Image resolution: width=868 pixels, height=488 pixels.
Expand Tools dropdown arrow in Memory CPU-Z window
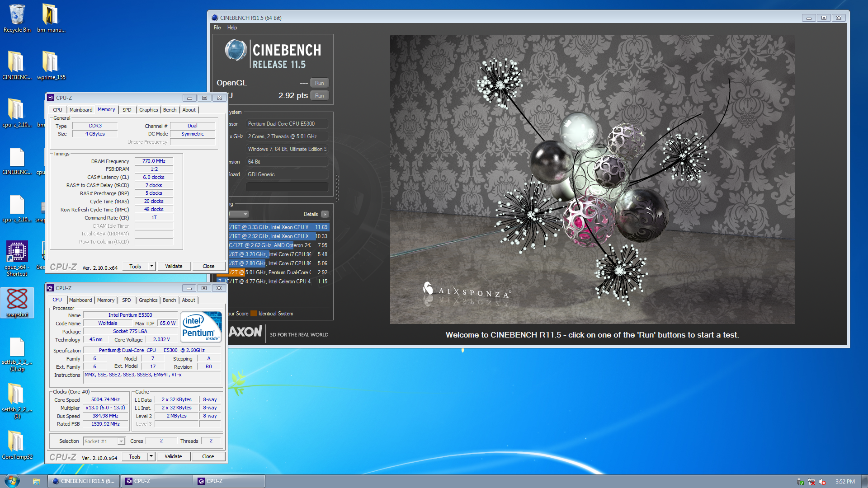tap(152, 266)
